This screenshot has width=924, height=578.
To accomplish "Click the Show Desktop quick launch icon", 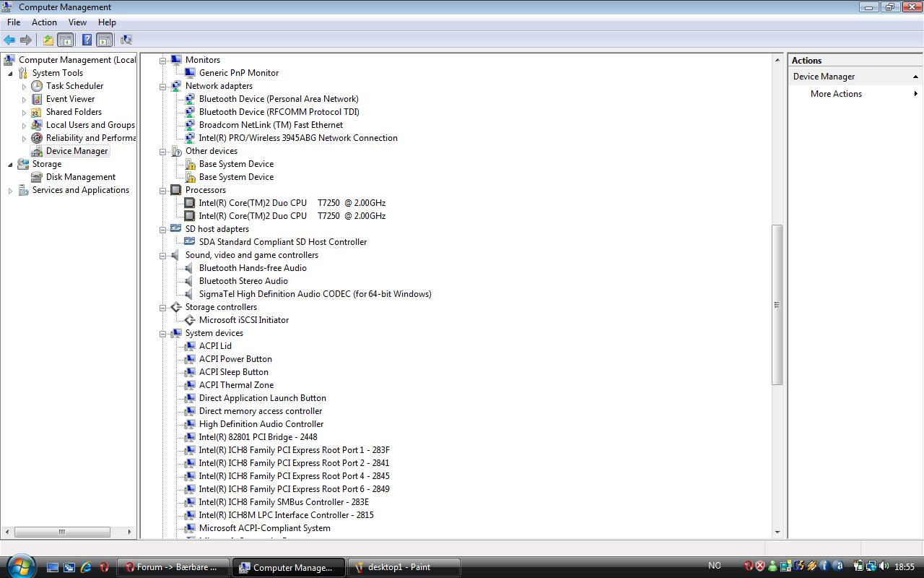I will 53,567.
